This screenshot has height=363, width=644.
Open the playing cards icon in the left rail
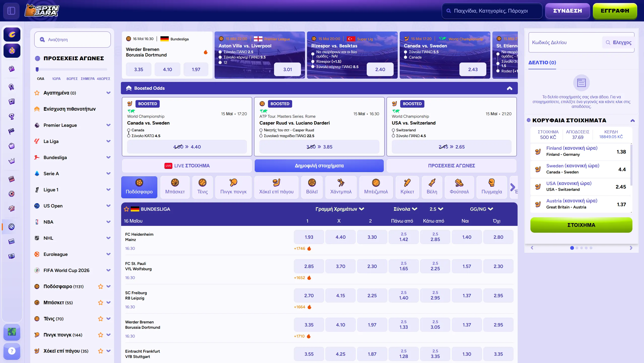point(12,102)
